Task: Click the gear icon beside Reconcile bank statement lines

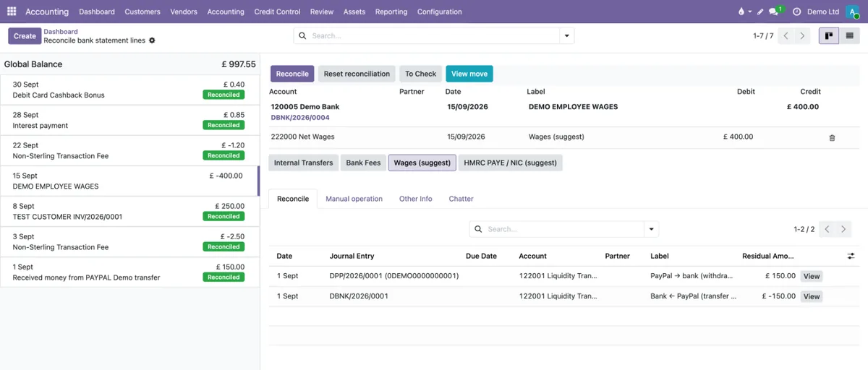Action: (x=152, y=40)
